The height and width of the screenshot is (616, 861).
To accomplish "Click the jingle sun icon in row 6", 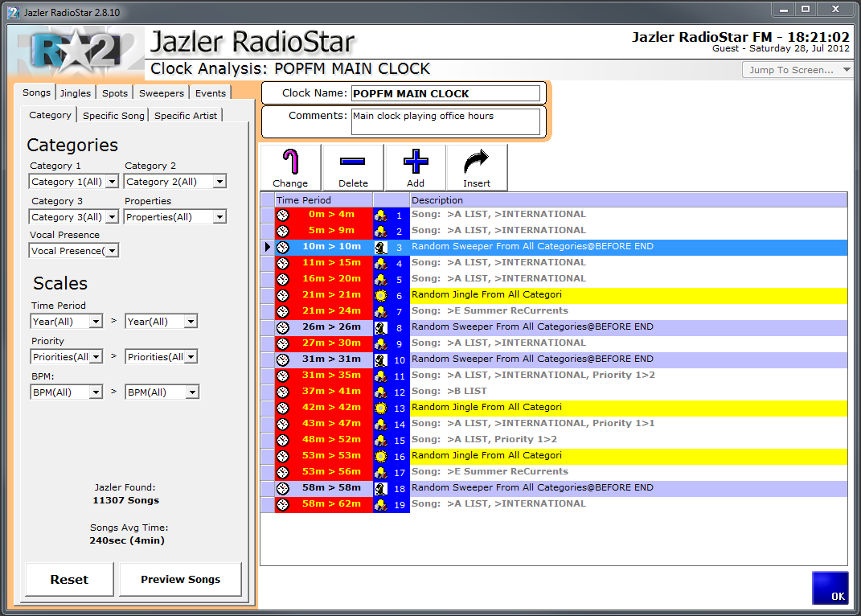I will (x=380, y=296).
